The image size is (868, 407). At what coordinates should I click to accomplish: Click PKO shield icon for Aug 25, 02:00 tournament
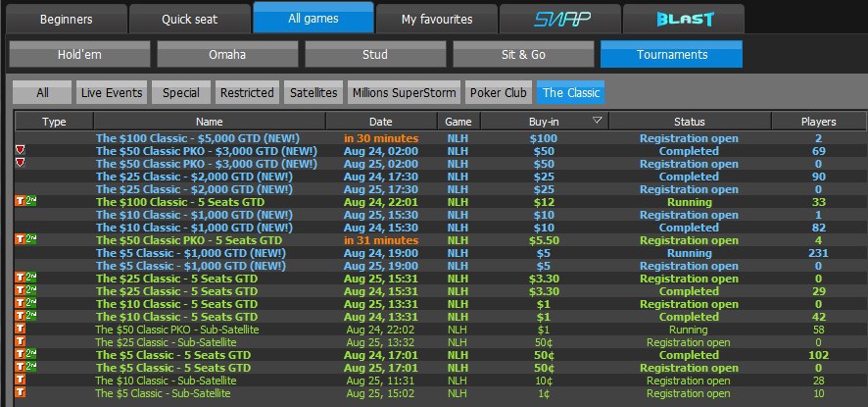20,163
